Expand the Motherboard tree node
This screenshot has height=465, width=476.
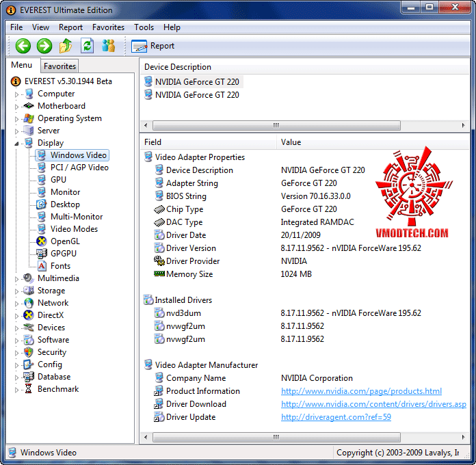click(16, 107)
